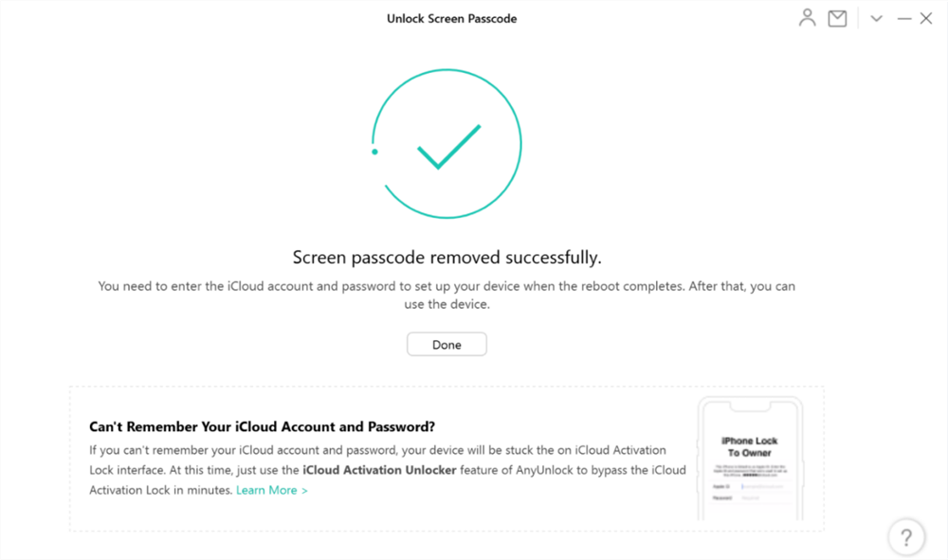The width and height of the screenshot is (948, 560).
Task: Minimize the AnyUnlock window
Action: coord(903,18)
